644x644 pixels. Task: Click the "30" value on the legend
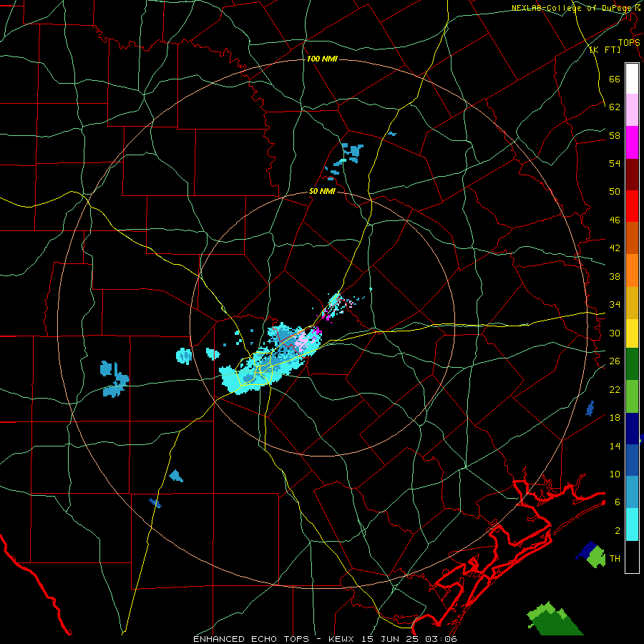tap(615, 333)
